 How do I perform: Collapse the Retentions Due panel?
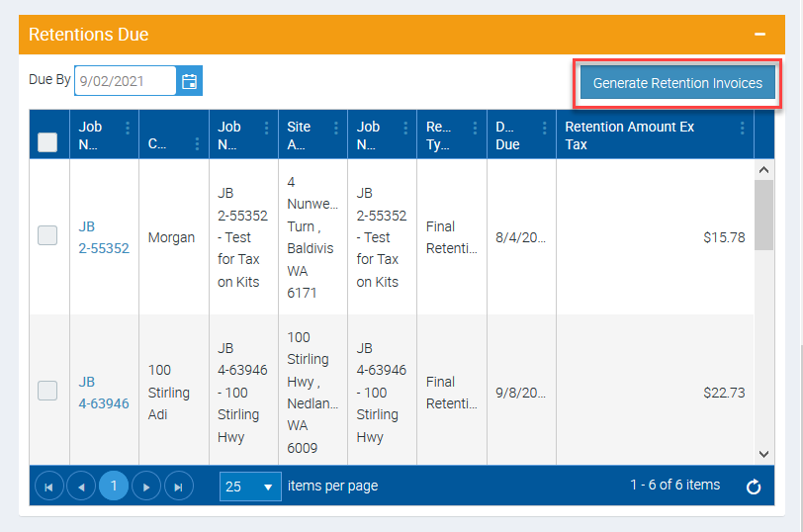coord(759,35)
